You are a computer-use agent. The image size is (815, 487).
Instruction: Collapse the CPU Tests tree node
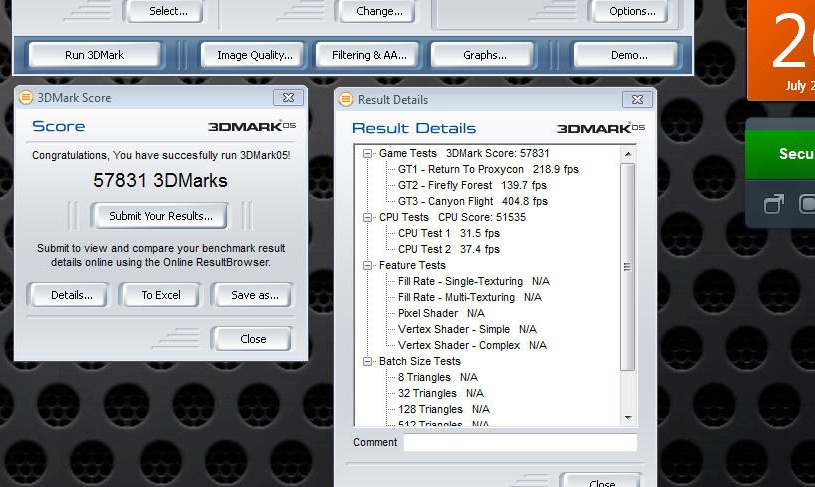[367, 217]
